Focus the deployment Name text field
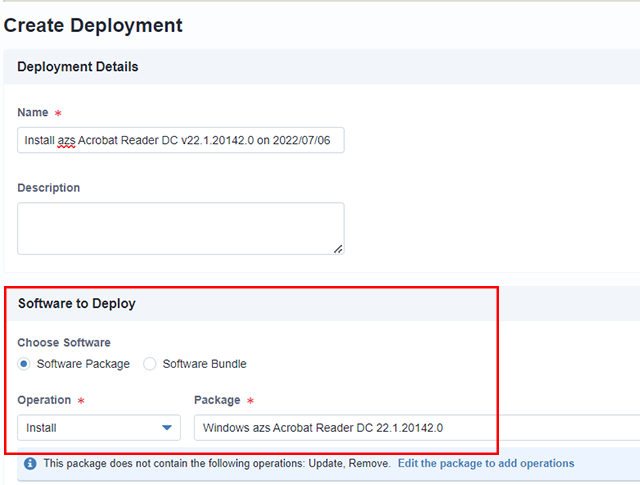The height and width of the screenshot is (485, 640). point(180,141)
